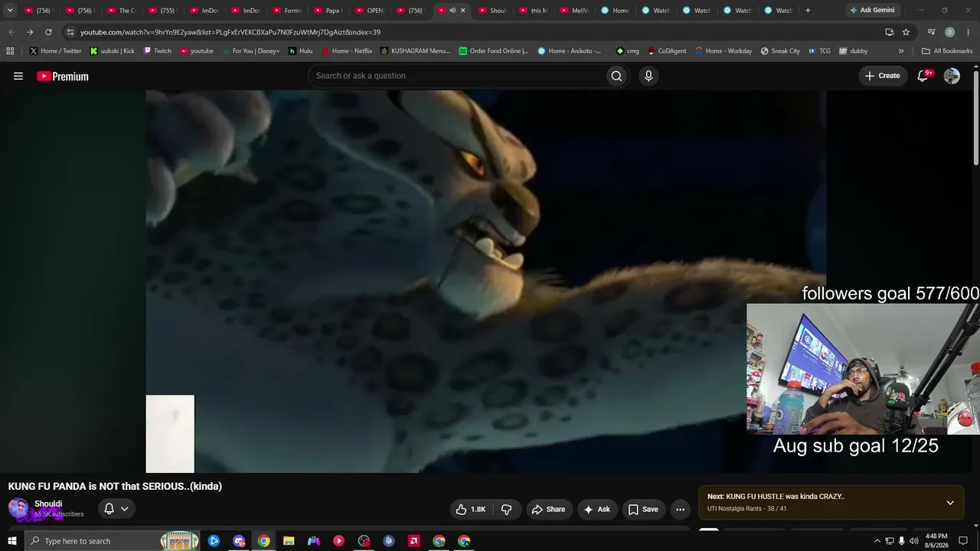Like the video with 1.8K likes
Image resolution: width=980 pixels, height=551 pixels.
click(x=471, y=510)
